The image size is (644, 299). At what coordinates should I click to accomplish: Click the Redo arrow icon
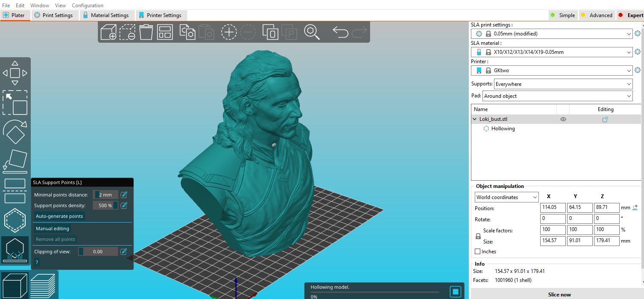click(359, 32)
